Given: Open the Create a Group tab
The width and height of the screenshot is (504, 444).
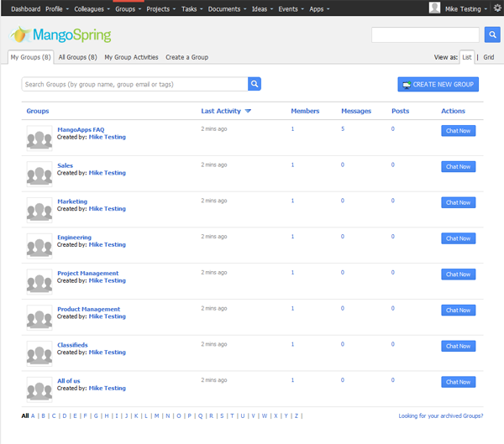Looking at the screenshot, I should click(x=186, y=57).
